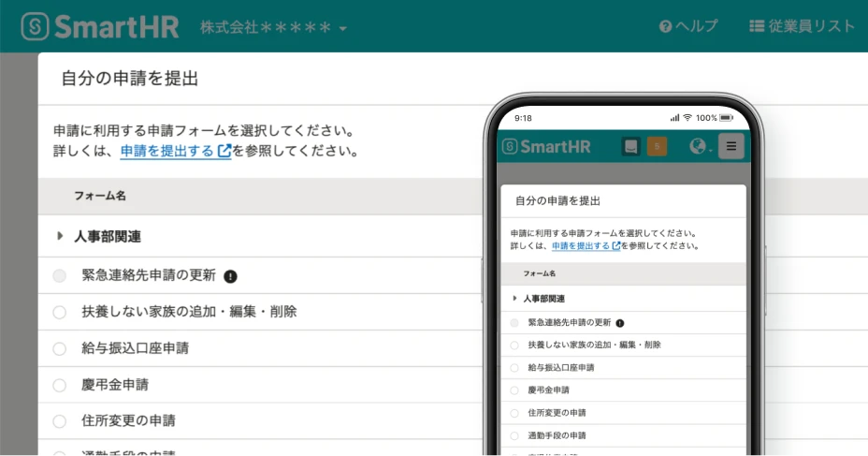Image resolution: width=868 pixels, height=456 pixels.
Task: Open ヘルプ in the desktop header
Action: [x=688, y=26]
